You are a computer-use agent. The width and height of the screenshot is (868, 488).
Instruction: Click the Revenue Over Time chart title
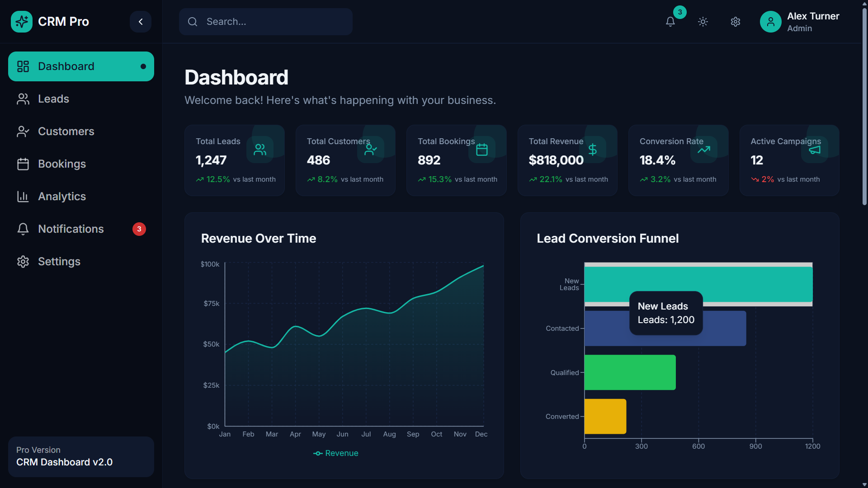[259, 239]
